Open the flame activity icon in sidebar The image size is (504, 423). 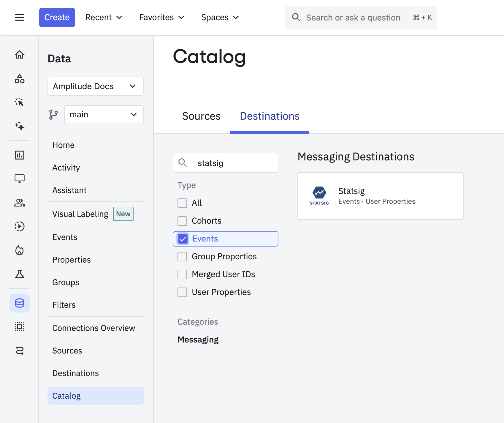[19, 250]
